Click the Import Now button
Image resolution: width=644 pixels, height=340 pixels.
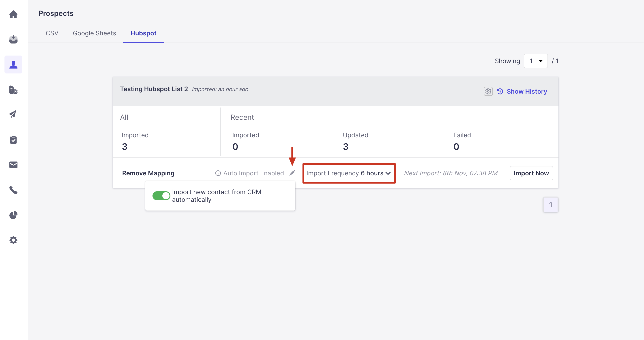pos(531,173)
